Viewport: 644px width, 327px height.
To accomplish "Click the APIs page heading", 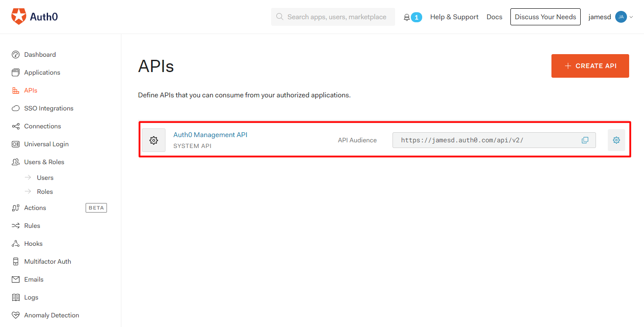I will [x=156, y=66].
